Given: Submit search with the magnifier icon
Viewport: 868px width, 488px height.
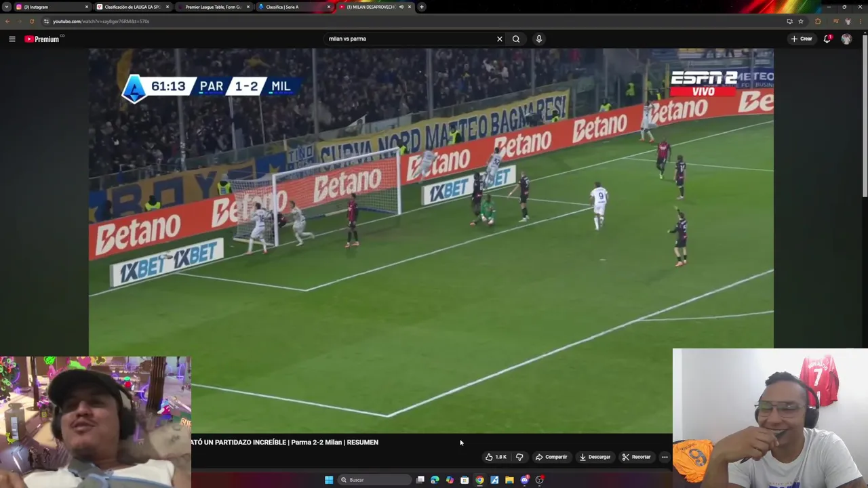Looking at the screenshot, I should coord(516,39).
